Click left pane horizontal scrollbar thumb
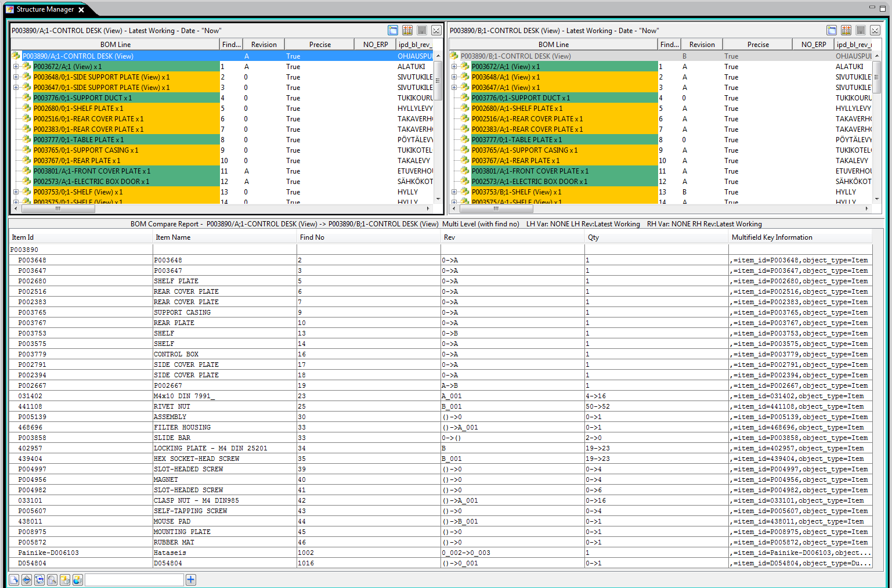The image size is (892, 588). (58, 208)
